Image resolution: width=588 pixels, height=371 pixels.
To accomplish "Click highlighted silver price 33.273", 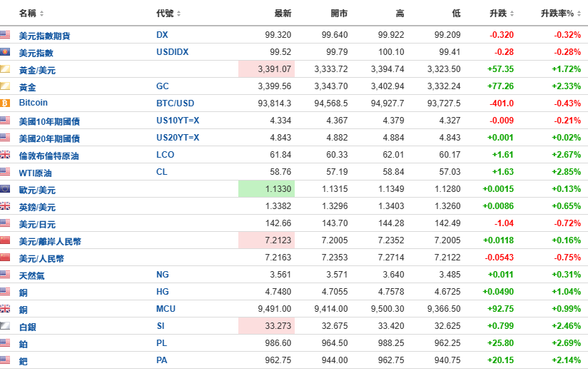I will click(x=267, y=325).
